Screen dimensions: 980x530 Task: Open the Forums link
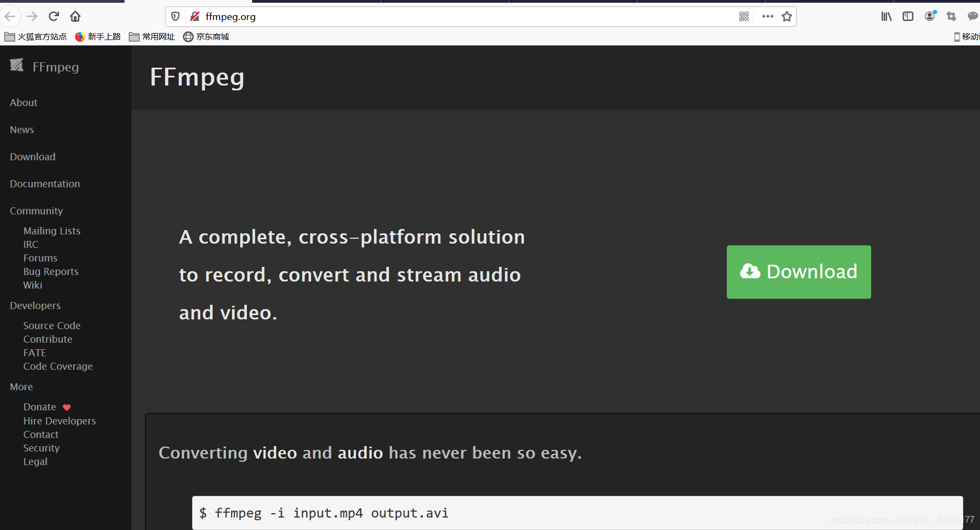pyautogui.click(x=40, y=258)
